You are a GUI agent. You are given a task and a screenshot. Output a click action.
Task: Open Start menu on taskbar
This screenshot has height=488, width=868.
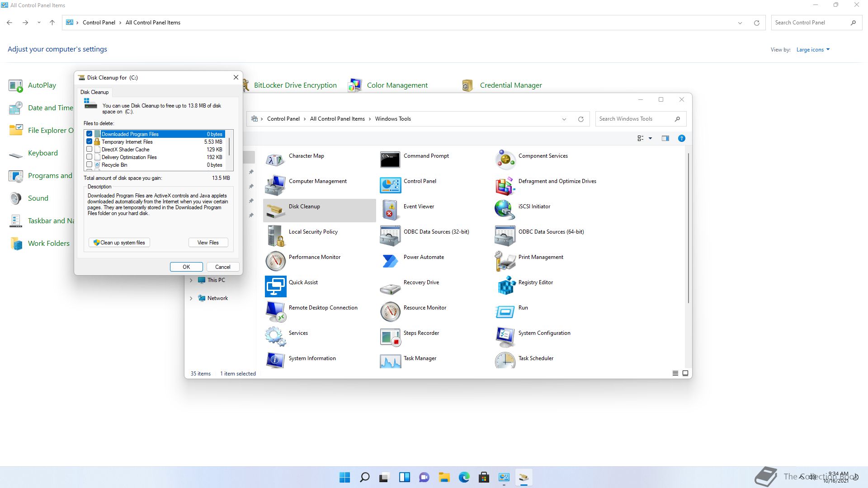point(344,477)
